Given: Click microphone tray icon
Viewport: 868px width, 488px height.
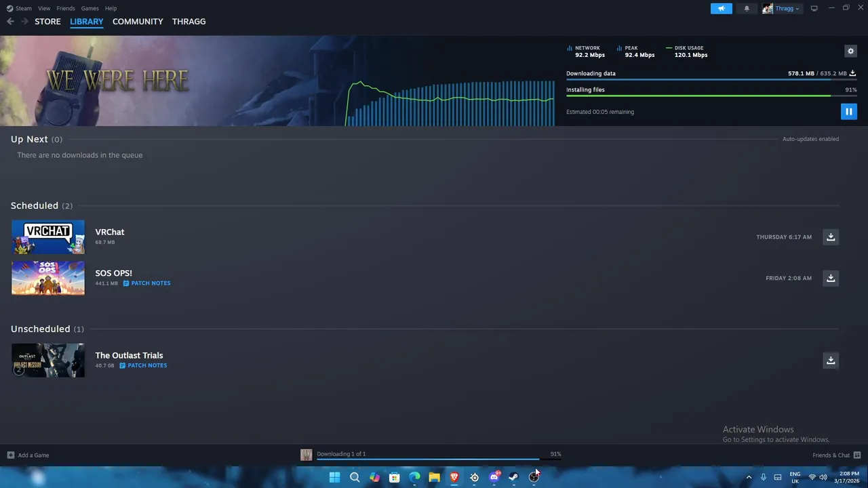Looking at the screenshot, I should (x=763, y=477).
